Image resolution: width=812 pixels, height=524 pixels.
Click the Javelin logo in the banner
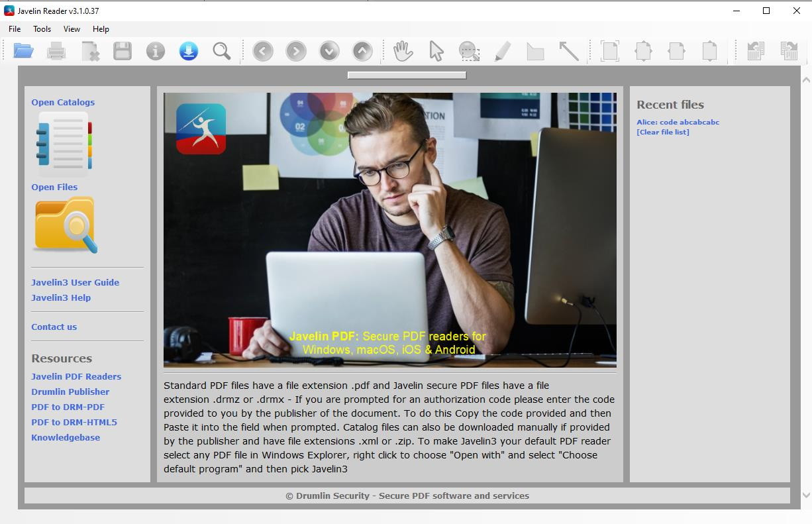[x=201, y=129]
